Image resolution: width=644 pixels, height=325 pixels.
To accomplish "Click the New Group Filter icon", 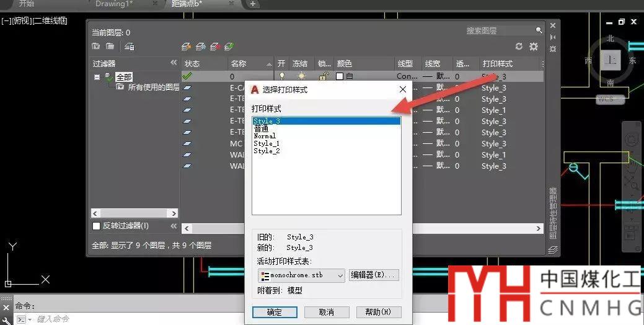I will click(x=110, y=47).
